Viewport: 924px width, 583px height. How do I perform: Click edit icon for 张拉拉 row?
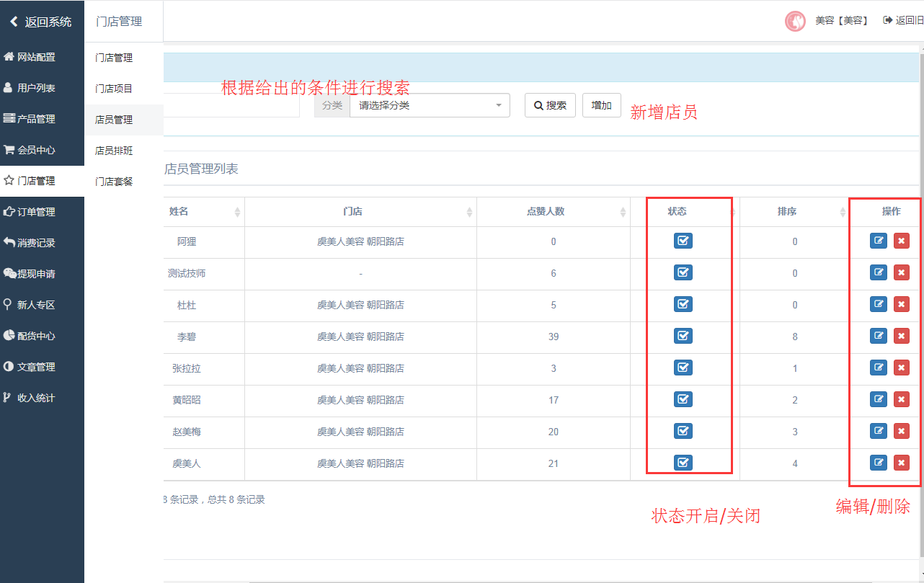click(878, 368)
